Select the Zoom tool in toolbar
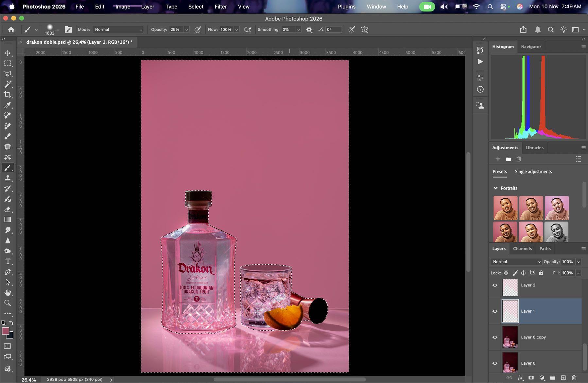 point(7,303)
